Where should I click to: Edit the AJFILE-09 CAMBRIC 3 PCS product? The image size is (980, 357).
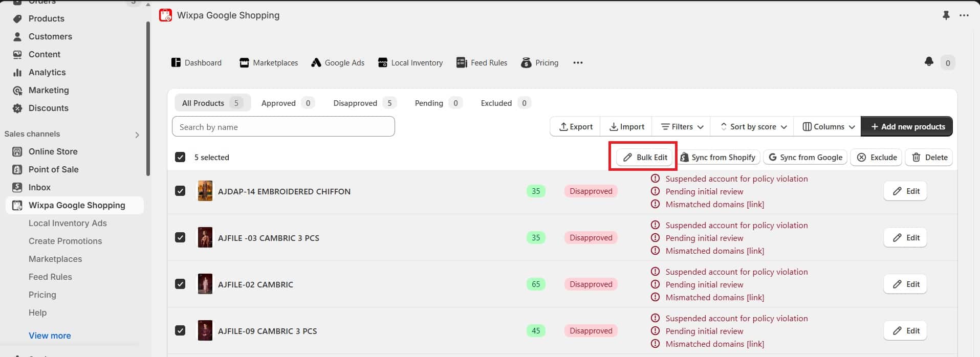(x=905, y=330)
